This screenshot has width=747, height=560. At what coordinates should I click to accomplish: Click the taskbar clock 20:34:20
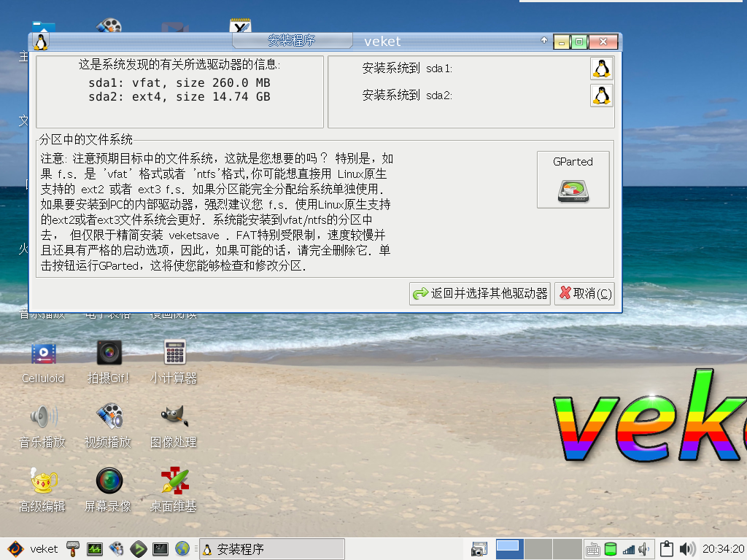coord(723,549)
